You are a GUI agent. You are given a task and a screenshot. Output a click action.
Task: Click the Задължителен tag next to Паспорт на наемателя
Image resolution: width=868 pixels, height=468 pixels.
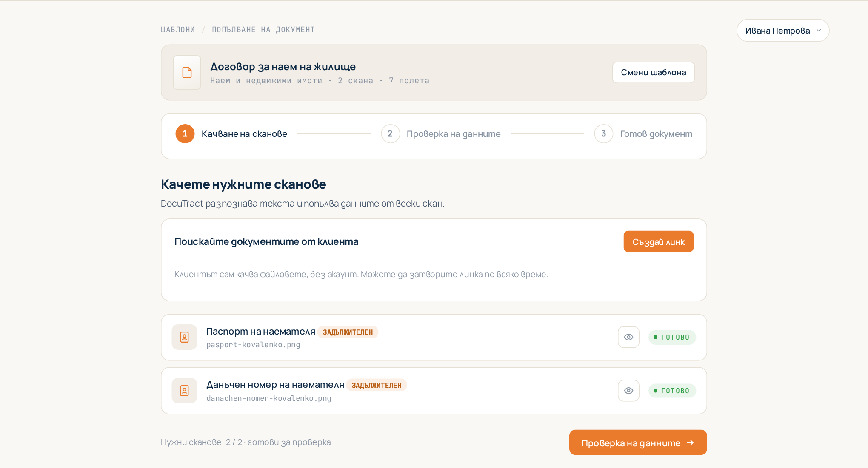point(348,332)
